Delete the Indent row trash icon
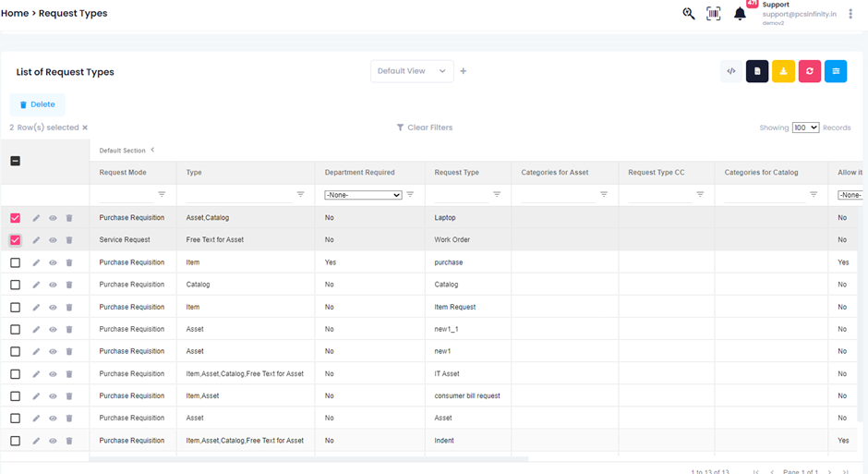Image resolution: width=868 pixels, height=474 pixels. coord(69,441)
